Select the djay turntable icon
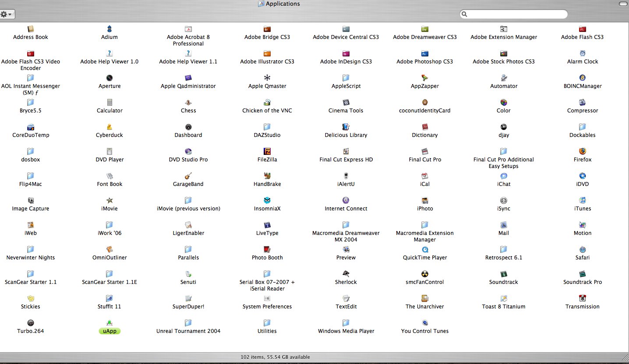The height and width of the screenshot is (364, 629). tap(504, 127)
